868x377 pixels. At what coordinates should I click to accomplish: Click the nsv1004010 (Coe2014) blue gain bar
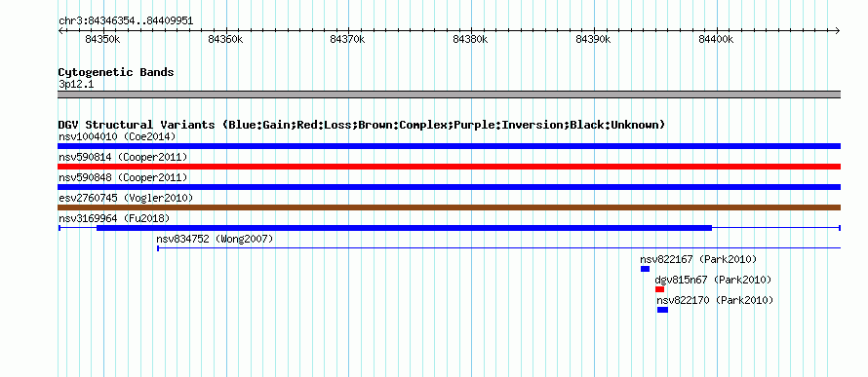(x=449, y=146)
